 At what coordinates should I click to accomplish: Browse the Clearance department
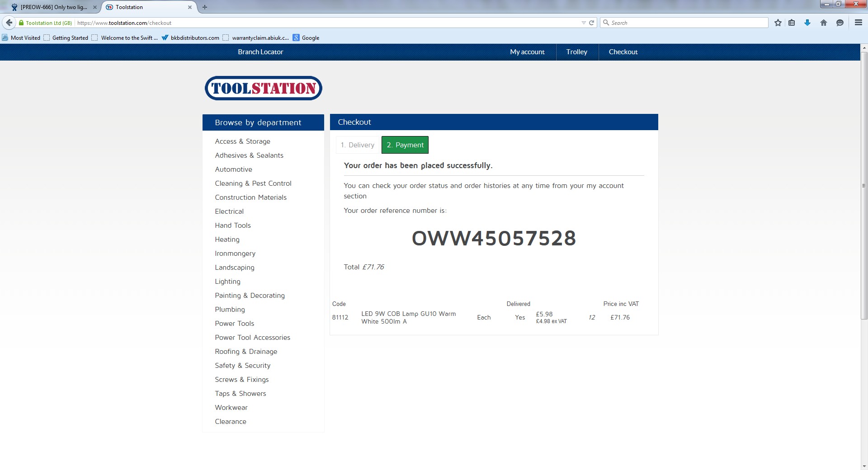pos(231,422)
